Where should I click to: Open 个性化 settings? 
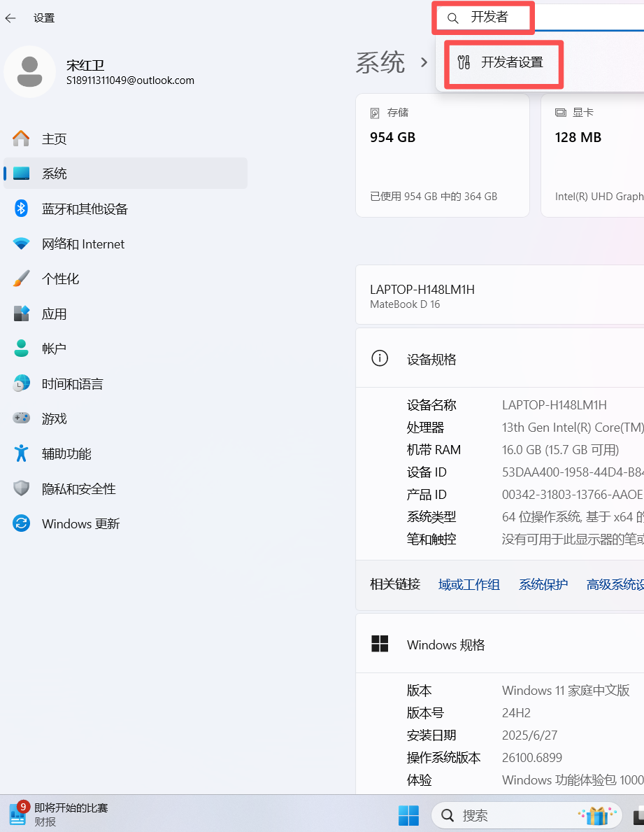(125, 278)
